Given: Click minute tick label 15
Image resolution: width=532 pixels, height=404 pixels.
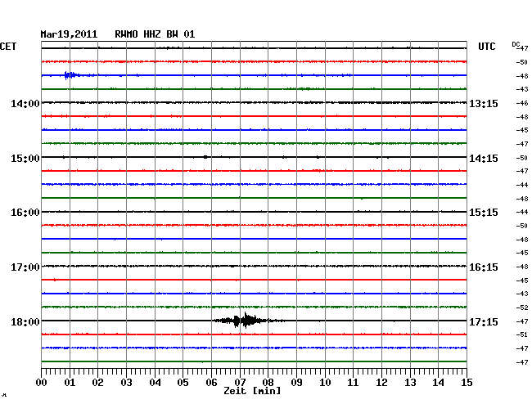Looking at the screenshot, I should [467, 383].
